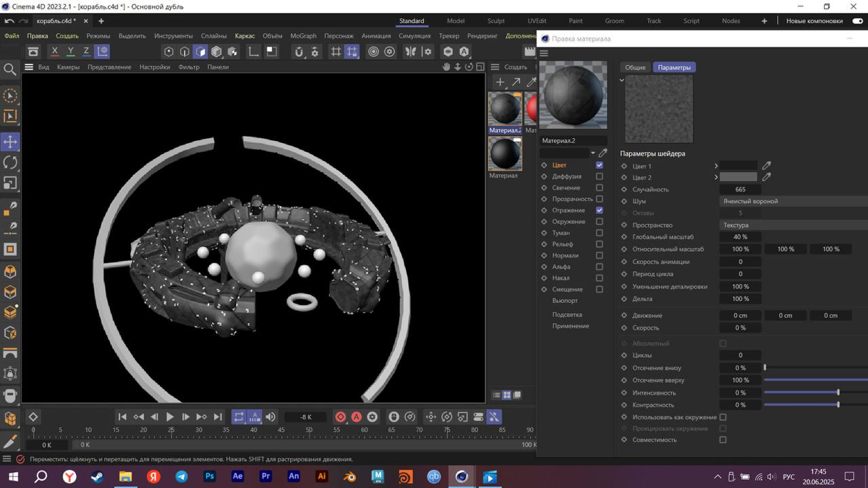This screenshot has height=488, width=868.
Task: Disable the Отражение channel checkbox
Action: pos(599,210)
